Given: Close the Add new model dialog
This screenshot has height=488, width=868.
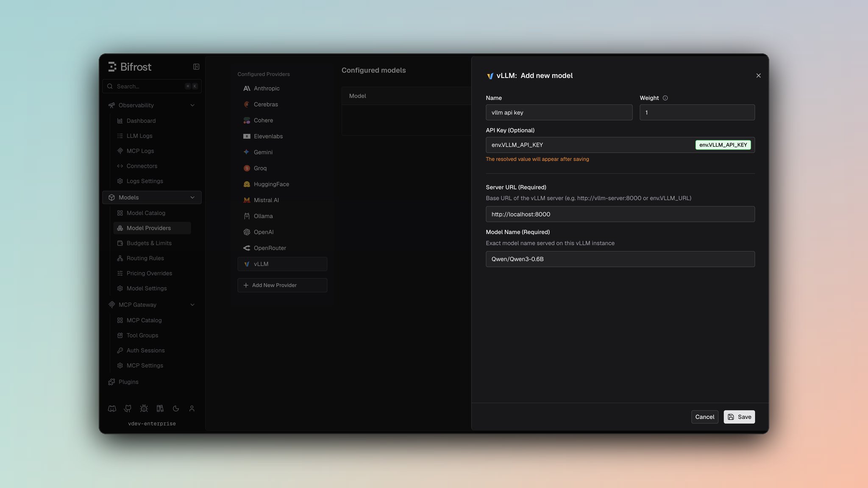Looking at the screenshot, I should pyautogui.click(x=758, y=76).
